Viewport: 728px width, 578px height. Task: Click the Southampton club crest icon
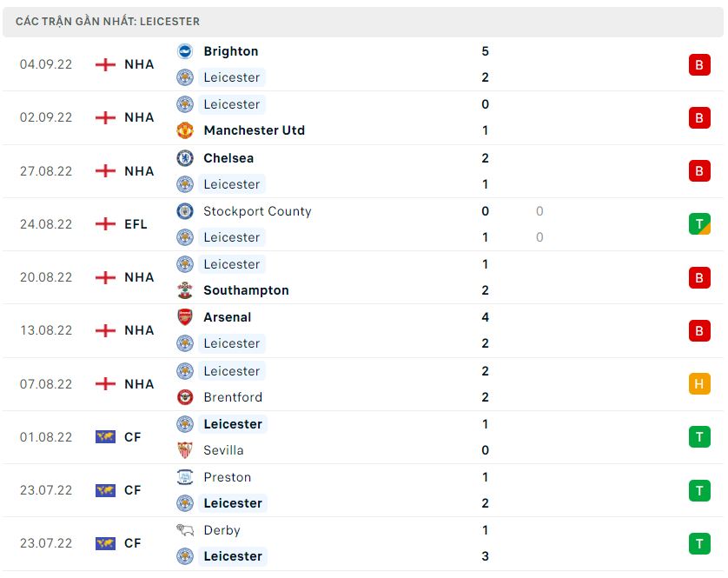[x=185, y=290]
